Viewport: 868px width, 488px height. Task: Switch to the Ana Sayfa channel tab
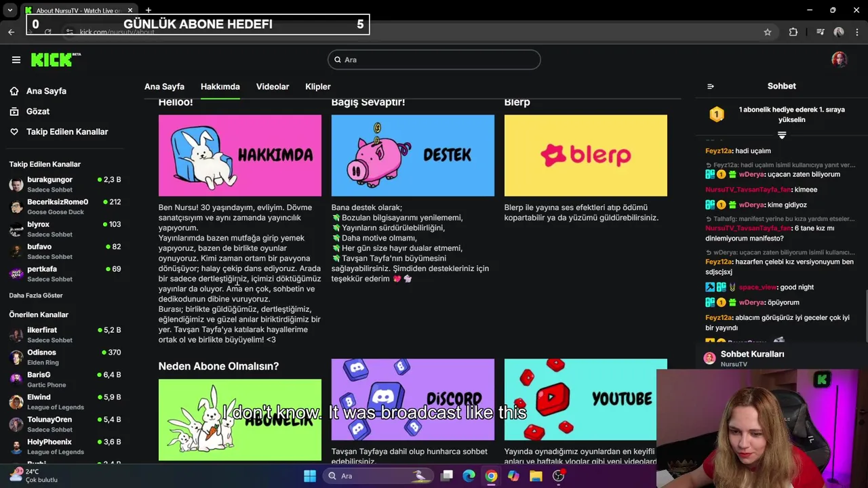tap(164, 87)
